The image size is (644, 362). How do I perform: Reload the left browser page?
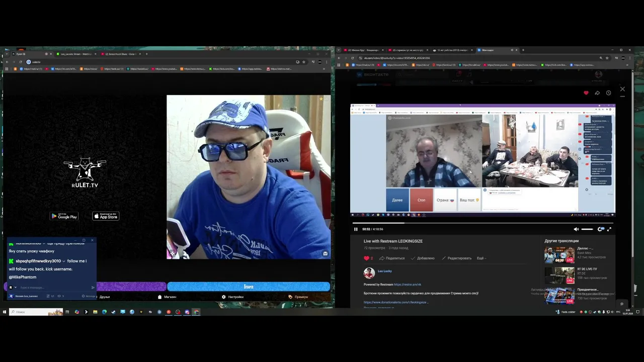coord(20,62)
